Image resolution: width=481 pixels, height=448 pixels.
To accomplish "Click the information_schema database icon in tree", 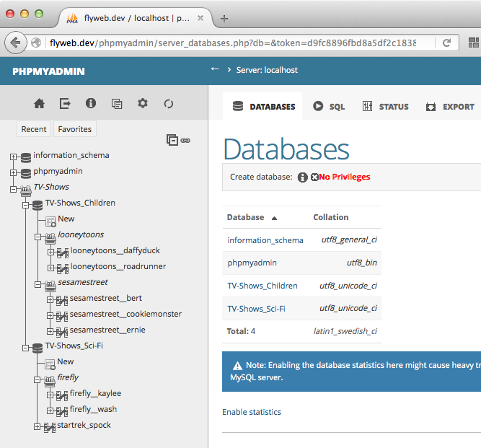I will coord(26,157).
